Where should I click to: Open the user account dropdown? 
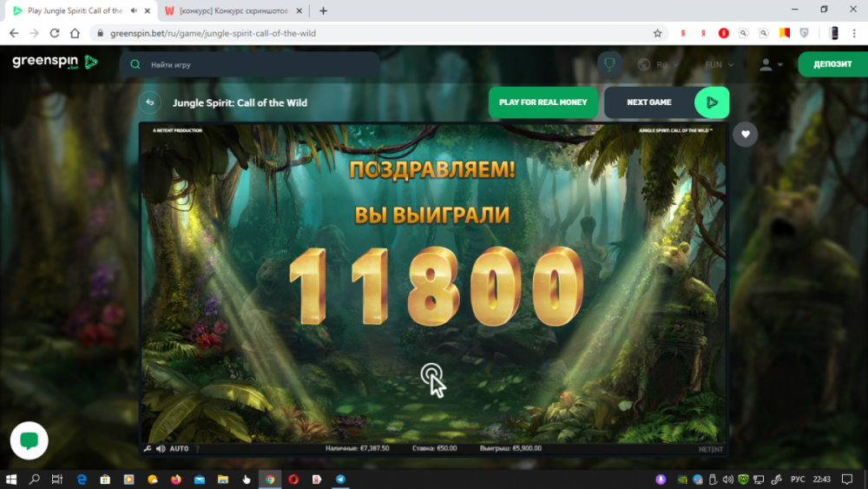click(771, 65)
